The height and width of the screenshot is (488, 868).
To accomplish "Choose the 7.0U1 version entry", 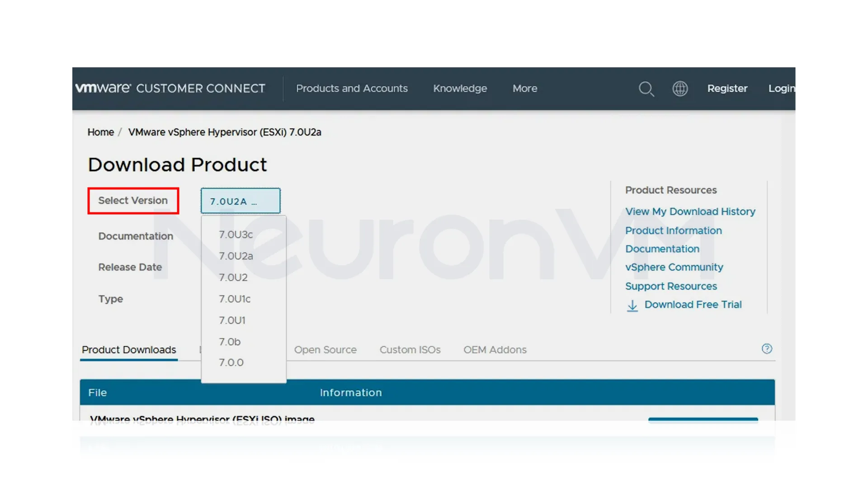I will (x=232, y=320).
